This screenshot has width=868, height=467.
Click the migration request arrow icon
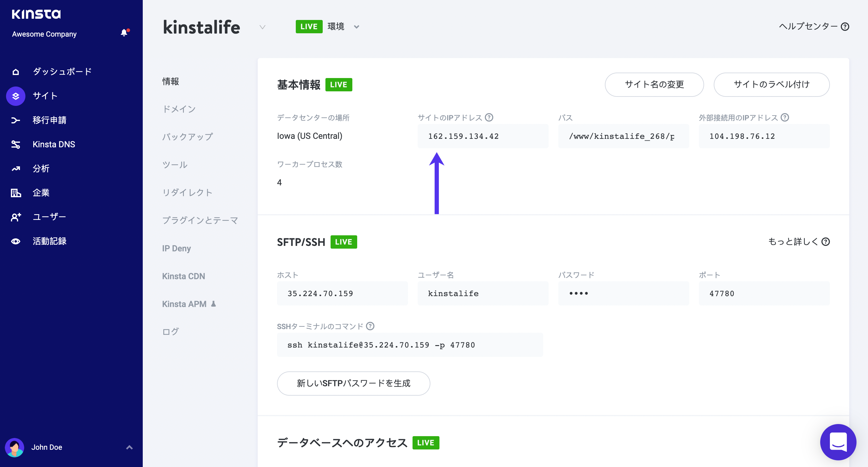click(15, 120)
